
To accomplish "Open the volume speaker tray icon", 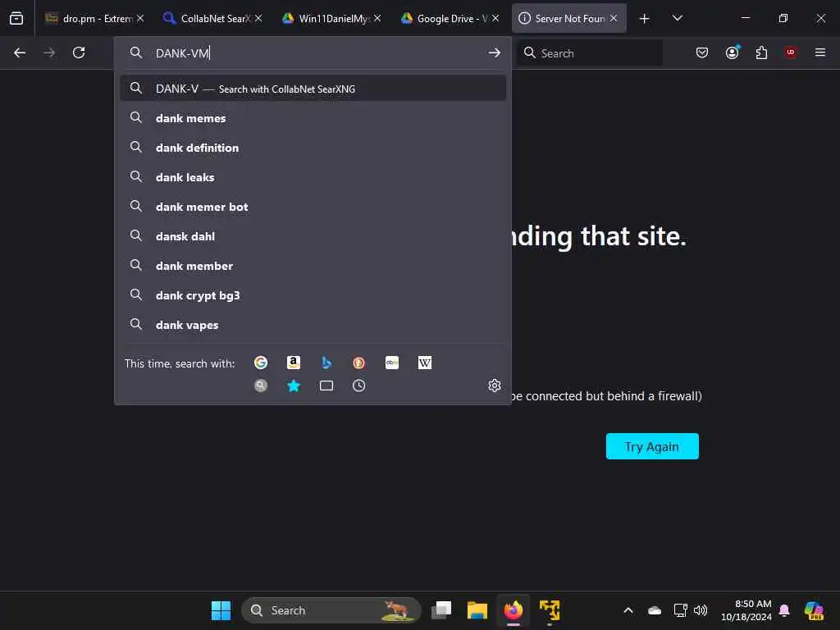I will click(x=701, y=610).
